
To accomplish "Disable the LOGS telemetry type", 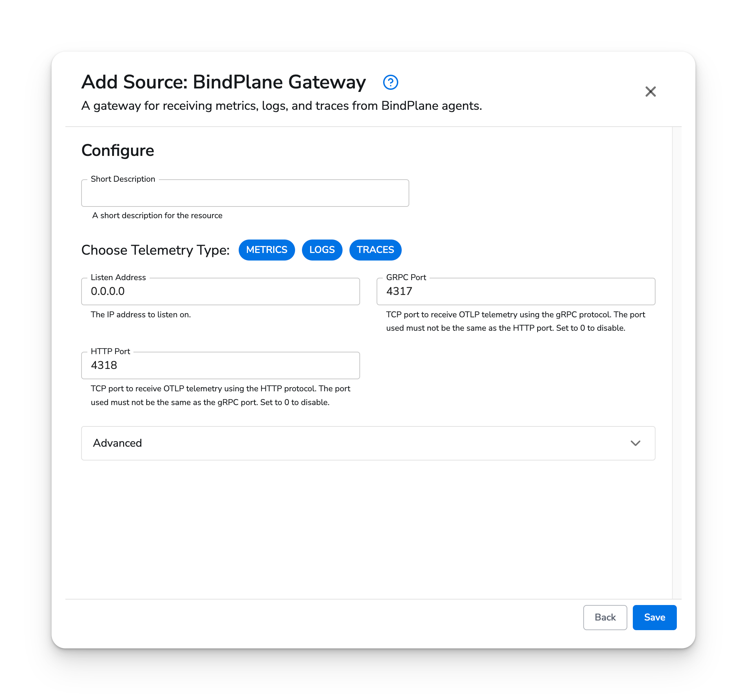I will (322, 250).
